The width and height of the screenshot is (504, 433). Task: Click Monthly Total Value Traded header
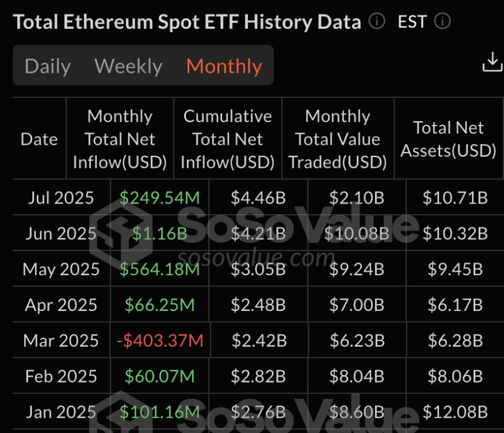click(x=338, y=139)
